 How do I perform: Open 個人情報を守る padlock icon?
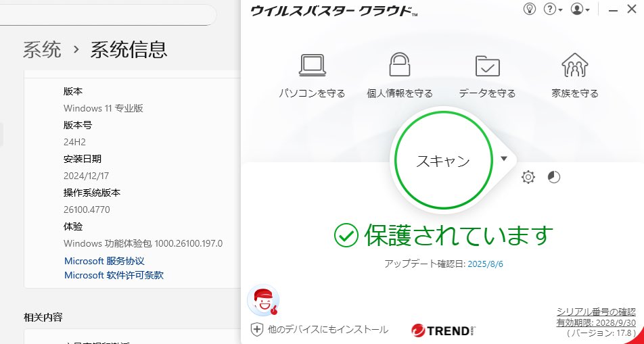tap(400, 64)
